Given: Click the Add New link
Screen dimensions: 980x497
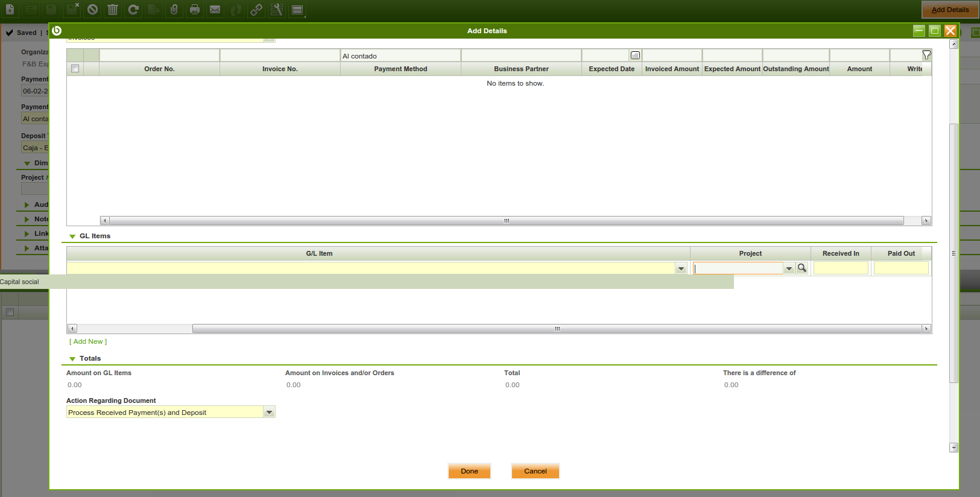Looking at the screenshot, I should click(88, 341).
